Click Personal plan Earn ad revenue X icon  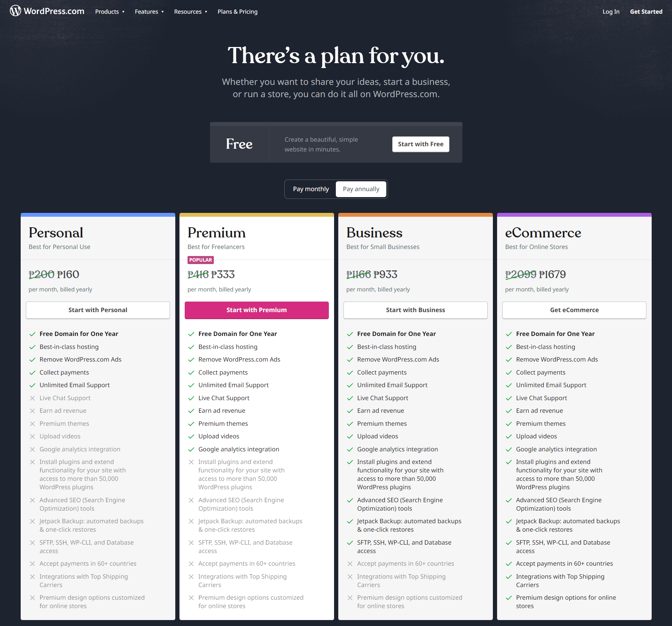(x=32, y=411)
